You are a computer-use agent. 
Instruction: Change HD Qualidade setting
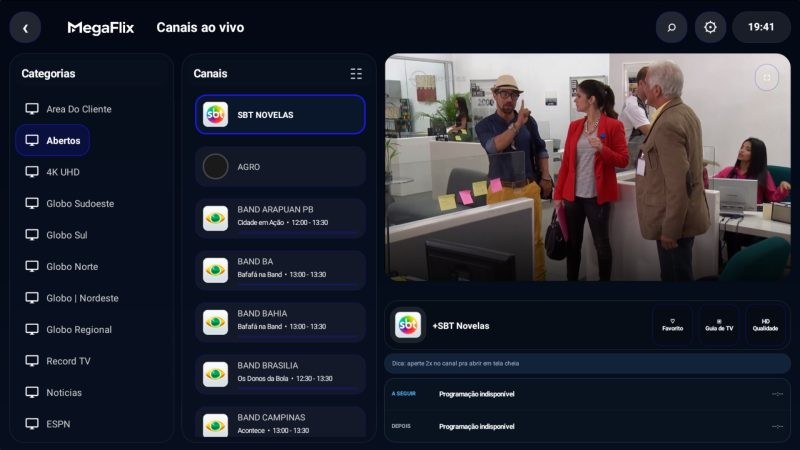(x=765, y=325)
